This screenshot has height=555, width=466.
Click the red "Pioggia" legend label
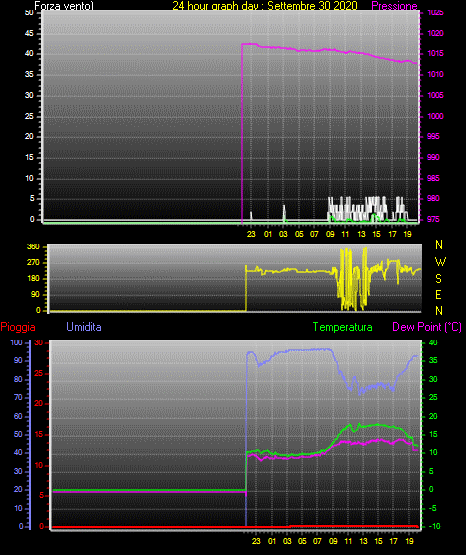(x=18, y=327)
